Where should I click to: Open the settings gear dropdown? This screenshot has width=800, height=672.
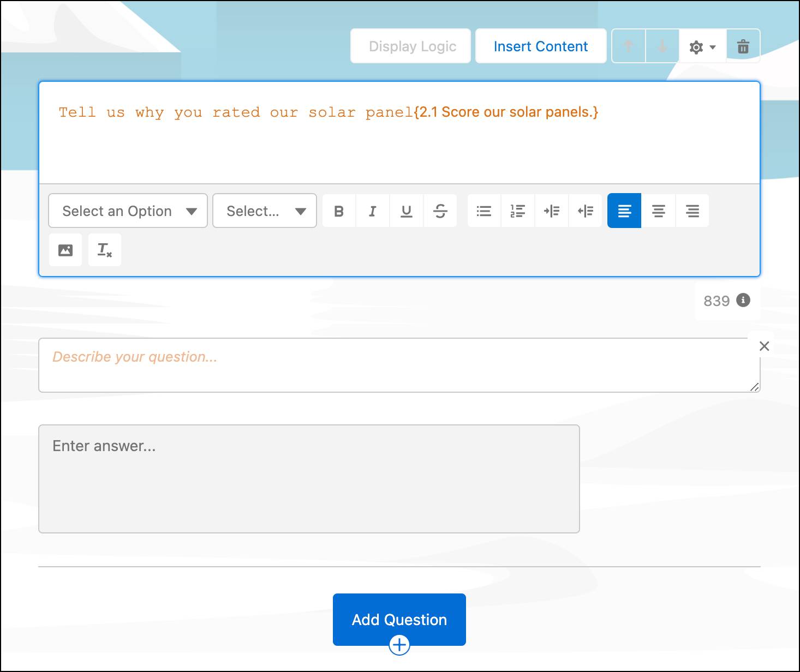tap(702, 46)
